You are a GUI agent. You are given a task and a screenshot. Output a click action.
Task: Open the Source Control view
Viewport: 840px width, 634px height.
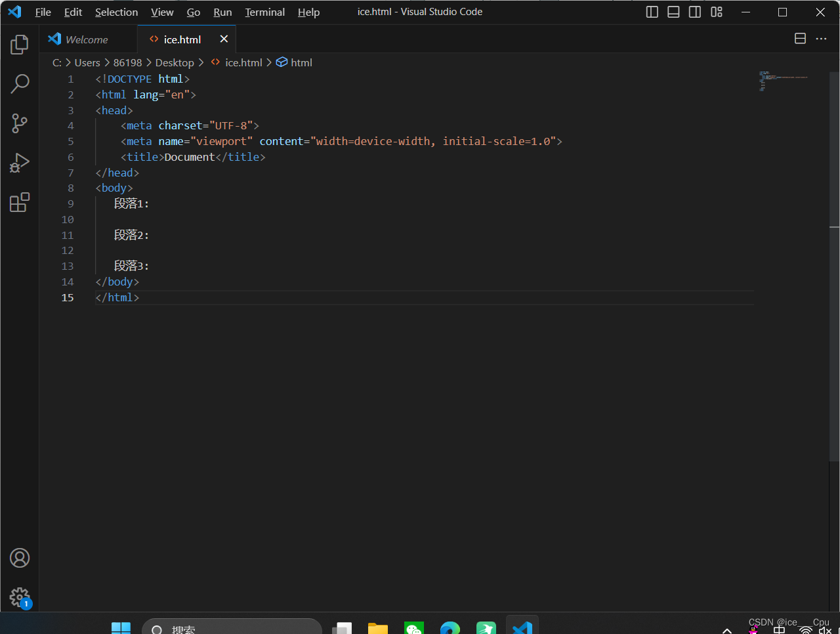(20, 123)
